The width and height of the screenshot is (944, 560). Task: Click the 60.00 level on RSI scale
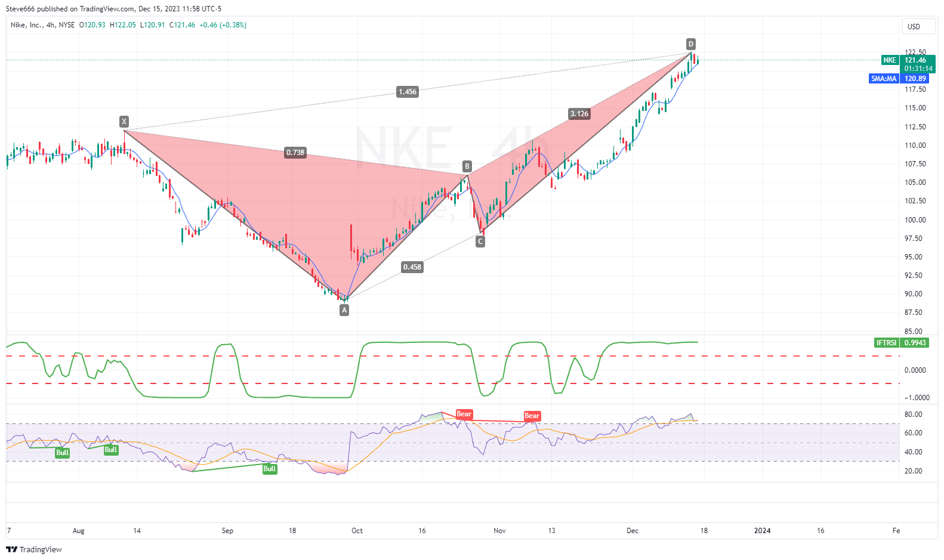(x=914, y=433)
